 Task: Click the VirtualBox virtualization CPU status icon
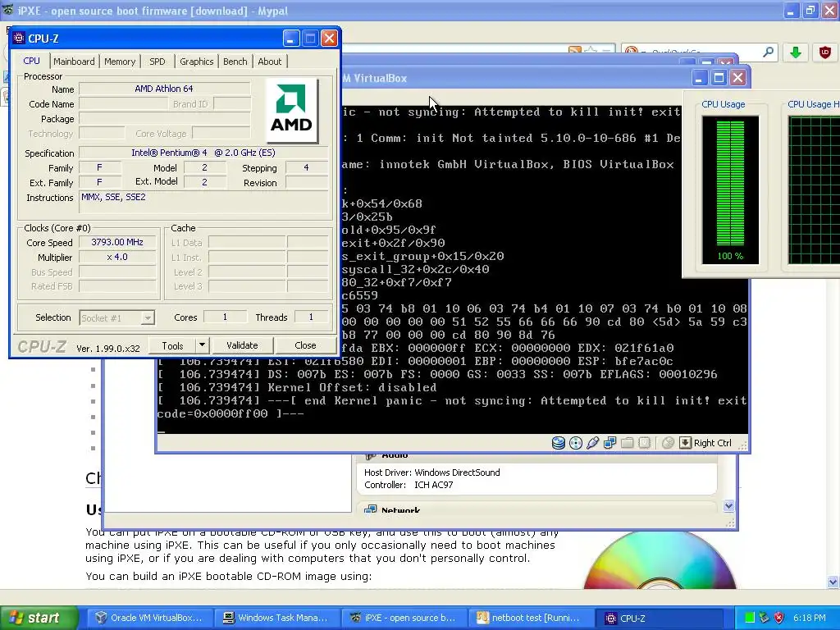(x=645, y=443)
